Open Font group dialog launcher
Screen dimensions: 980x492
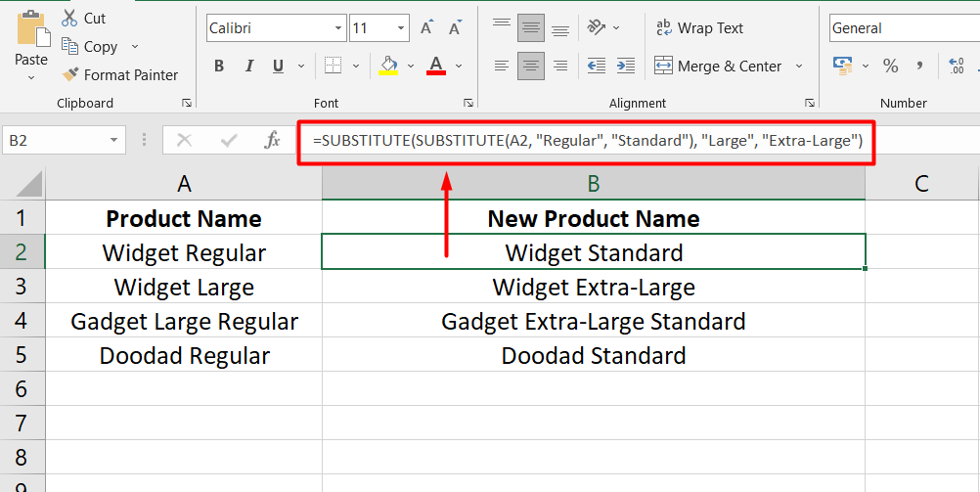[468, 103]
